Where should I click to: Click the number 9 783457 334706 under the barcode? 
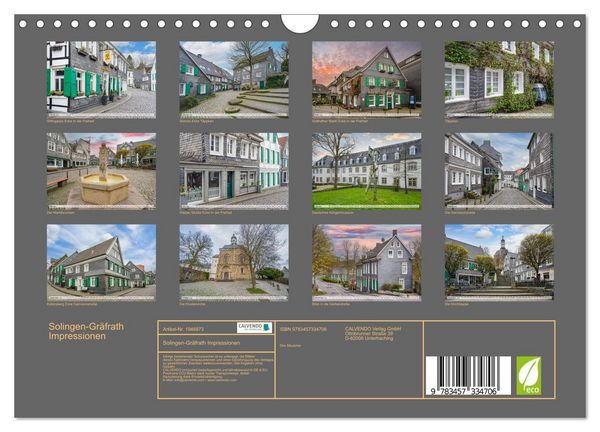click(x=464, y=391)
